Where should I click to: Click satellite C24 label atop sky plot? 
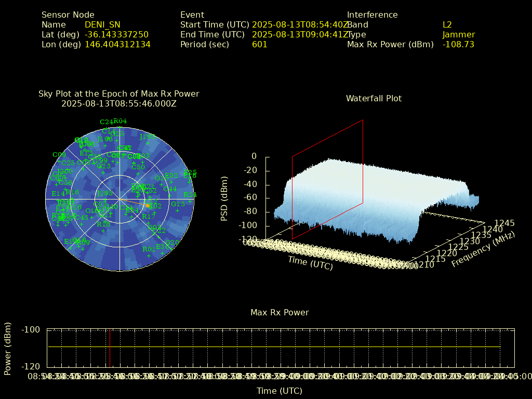tap(106, 122)
